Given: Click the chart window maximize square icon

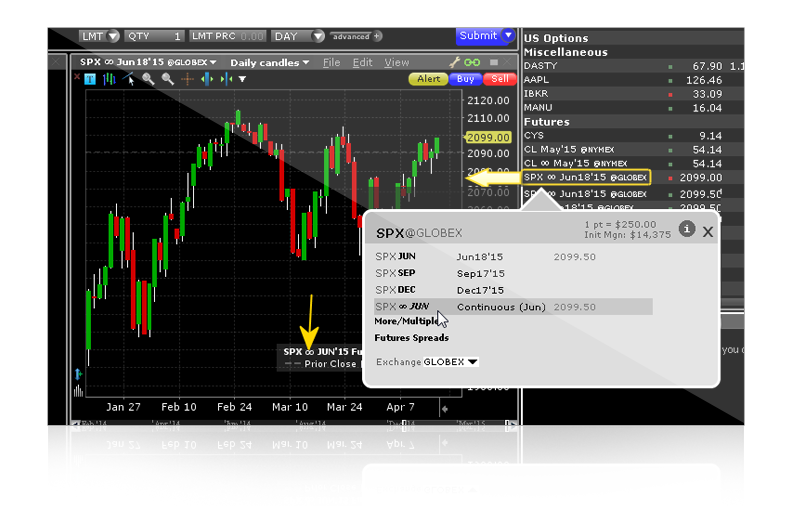Looking at the screenshot, I should point(493,62).
